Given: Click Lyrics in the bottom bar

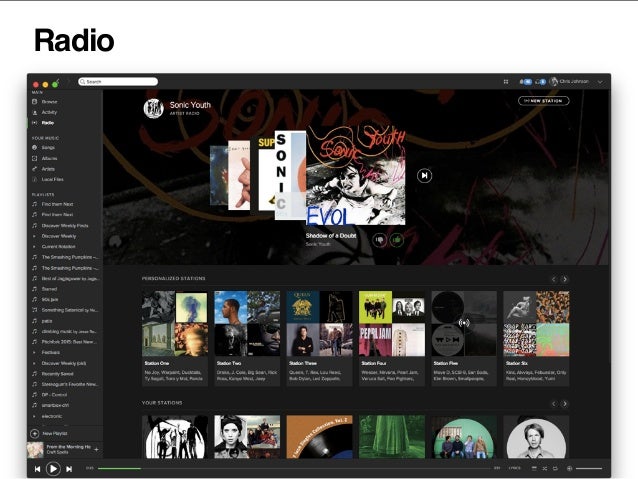Looking at the screenshot, I should [x=514, y=468].
